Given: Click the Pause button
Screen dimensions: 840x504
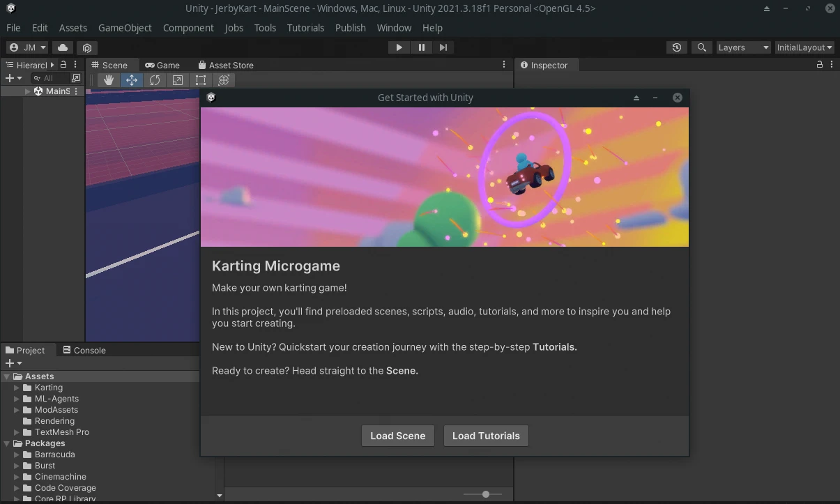Looking at the screenshot, I should point(421,47).
